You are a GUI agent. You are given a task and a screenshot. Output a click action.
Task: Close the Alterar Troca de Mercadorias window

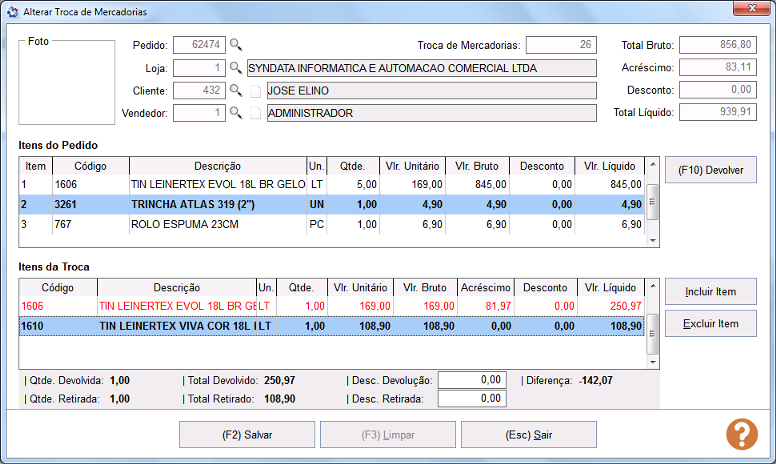coord(751,8)
